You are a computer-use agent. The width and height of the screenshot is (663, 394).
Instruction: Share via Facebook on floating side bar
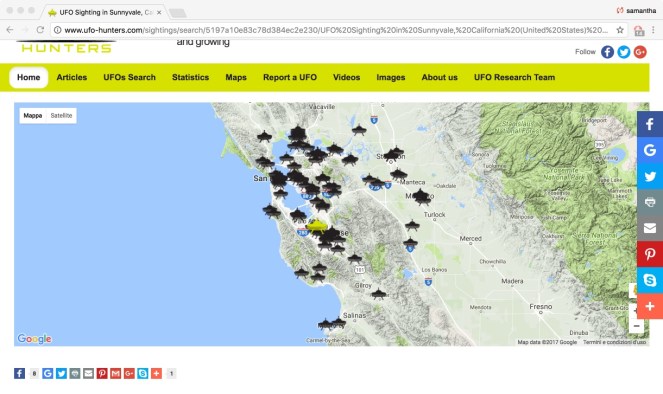pyautogui.click(x=650, y=124)
